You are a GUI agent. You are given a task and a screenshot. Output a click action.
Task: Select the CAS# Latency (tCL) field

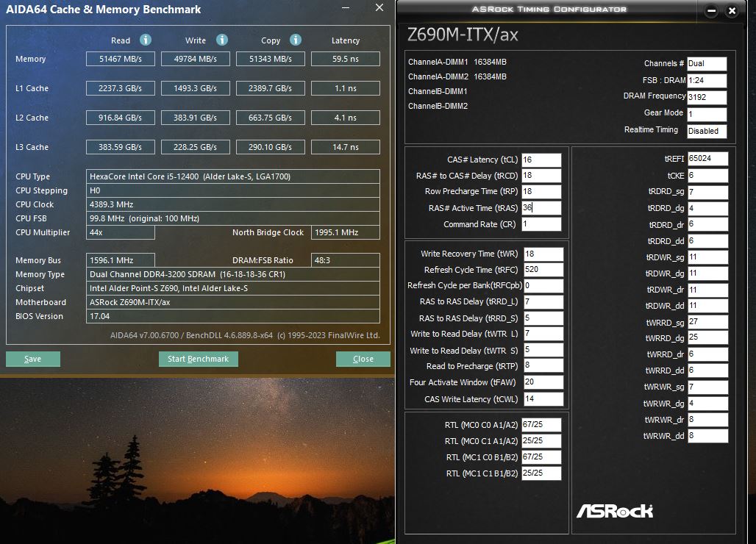point(541,160)
